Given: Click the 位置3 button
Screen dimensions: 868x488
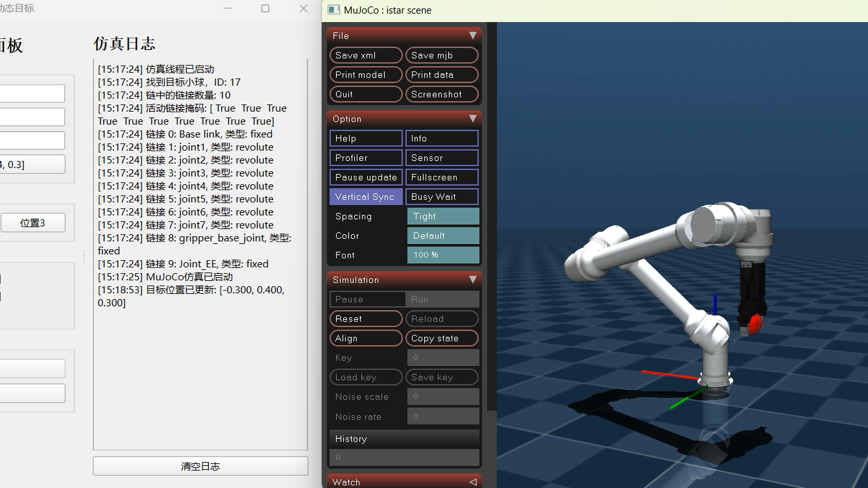Looking at the screenshot, I should [32, 223].
